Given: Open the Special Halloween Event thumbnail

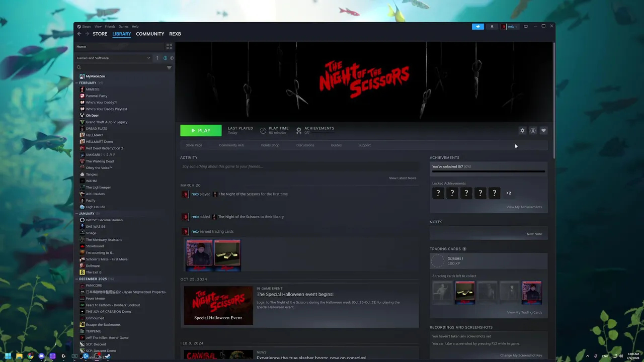Looking at the screenshot, I should [x=218, y=306].
